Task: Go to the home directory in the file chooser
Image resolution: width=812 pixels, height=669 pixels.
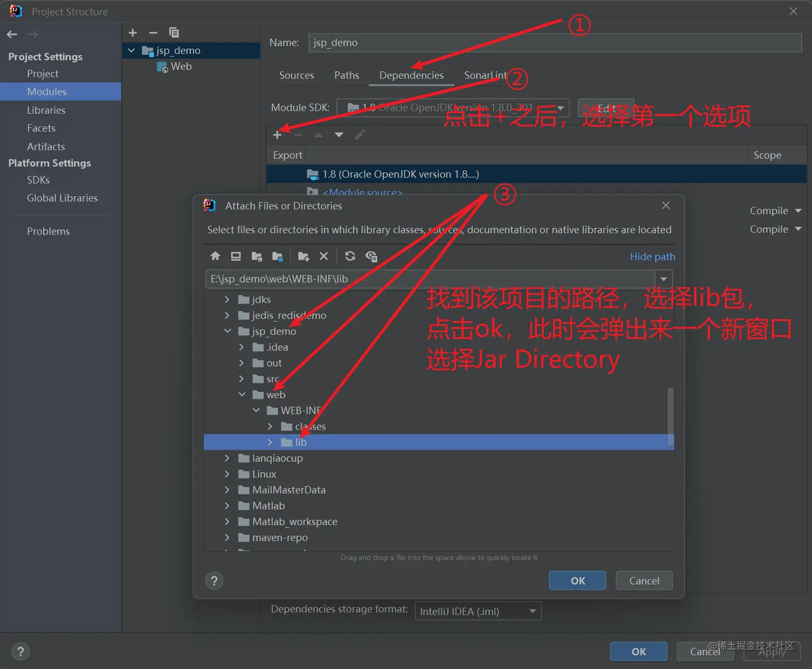Action: (215, 256)
